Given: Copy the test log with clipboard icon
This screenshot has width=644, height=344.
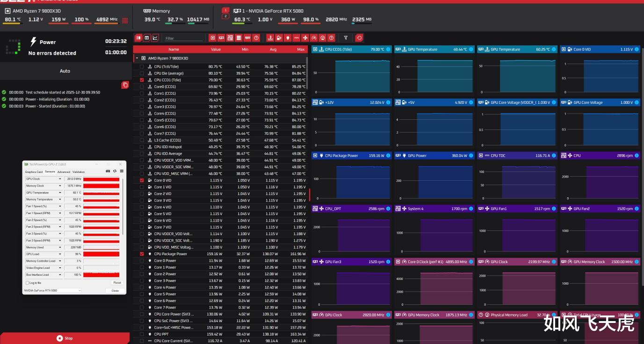Looking at the screenshot, I should (x=125, y=85).
